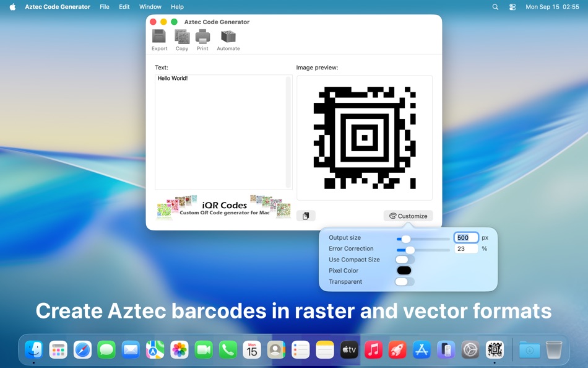This screenshot has height=368, width=588.
Task: Open the Help menu
Action: (x=177, y=7)
